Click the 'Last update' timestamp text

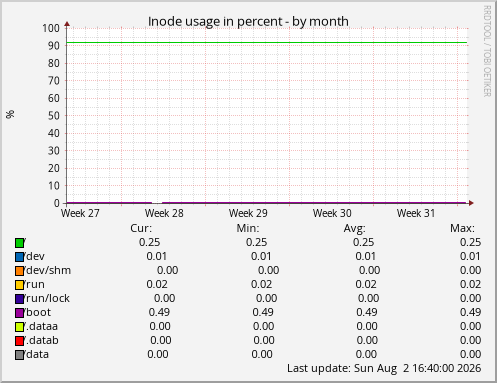pyautogui.click(x=384, y=368)
